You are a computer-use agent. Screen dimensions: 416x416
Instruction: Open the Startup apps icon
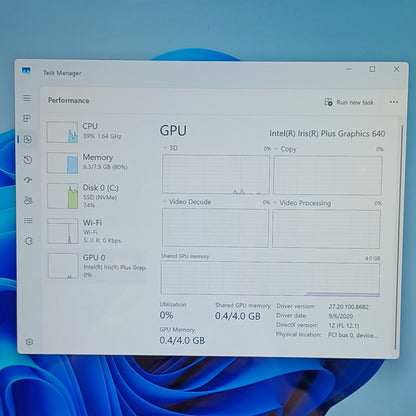pyautogui.click(x=28, y=180)
